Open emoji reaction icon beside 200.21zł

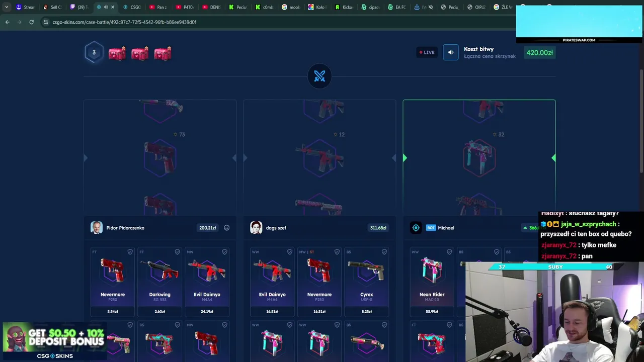tap(226, 228)
